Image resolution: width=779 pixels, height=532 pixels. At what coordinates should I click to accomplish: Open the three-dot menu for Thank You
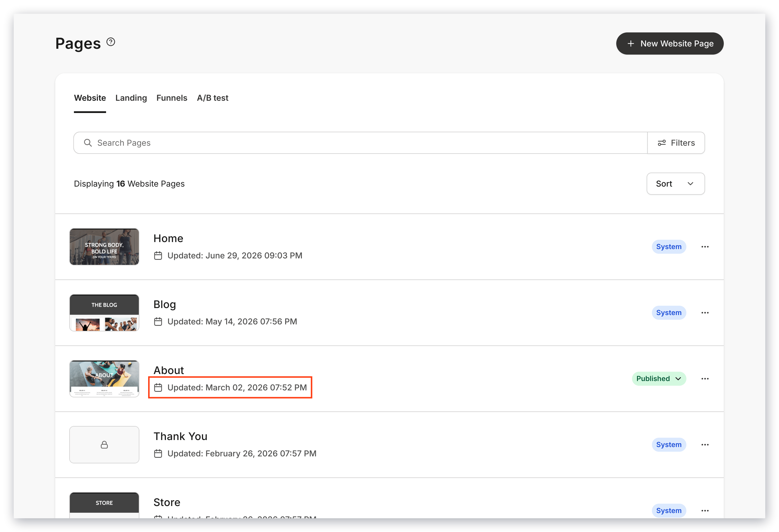[x=705, y=445]
